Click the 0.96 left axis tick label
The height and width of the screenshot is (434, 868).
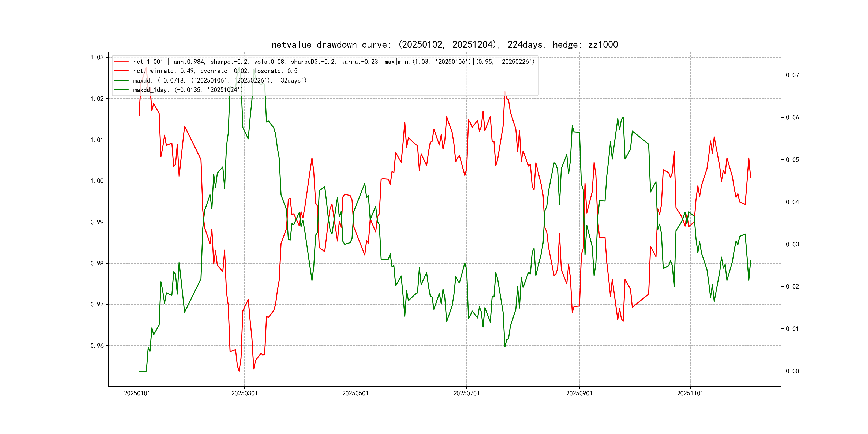click(x=97, y=346)
